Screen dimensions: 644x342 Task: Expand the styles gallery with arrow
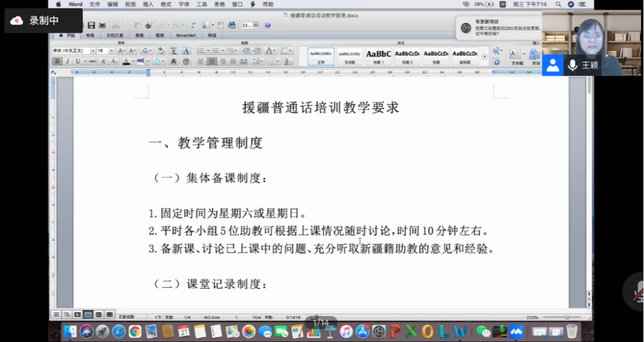tap(484, 56)
